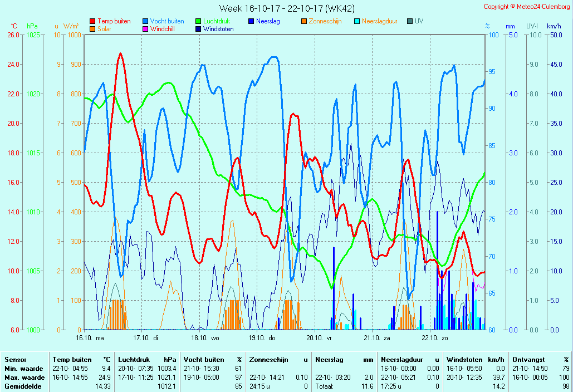Click the cyan Neerslagduur legend swatch
Image resolution: width=573 pixels, height=392 pixels.
(x=357, y=21)
